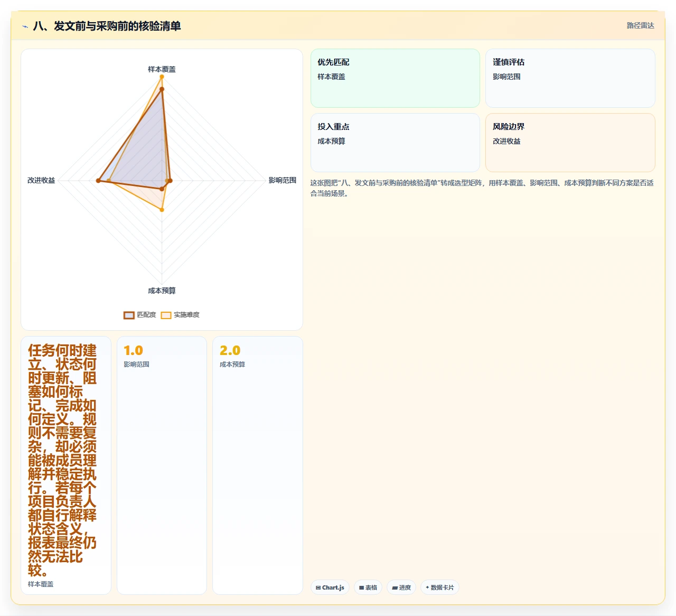The image size is (676, 616).
Task: Open the 优先匹配 card
Action: (x=395, y=78)
